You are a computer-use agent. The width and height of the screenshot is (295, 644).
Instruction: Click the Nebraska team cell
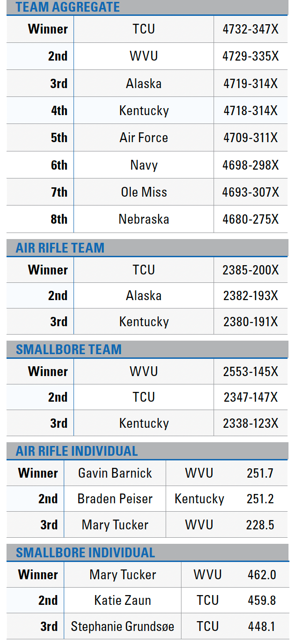pyautogui.click(x=144, y=219)
